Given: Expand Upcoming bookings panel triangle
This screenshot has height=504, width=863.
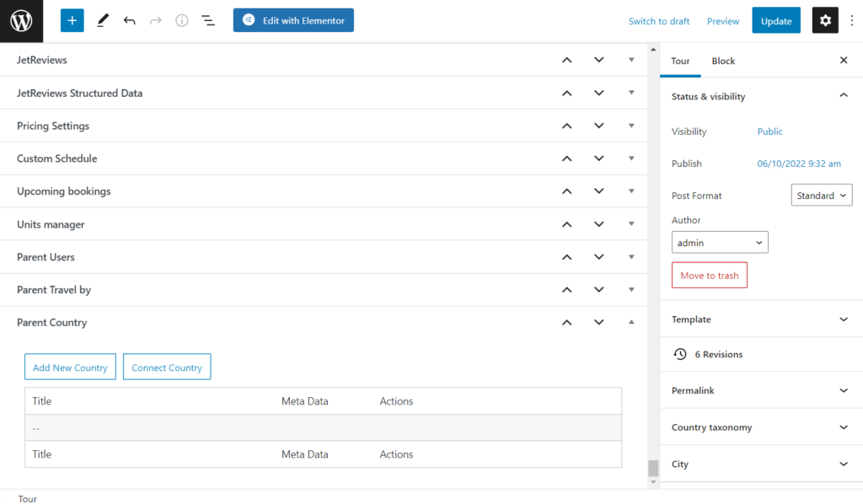Looking at the screenshot, I should tap(631, 191).
